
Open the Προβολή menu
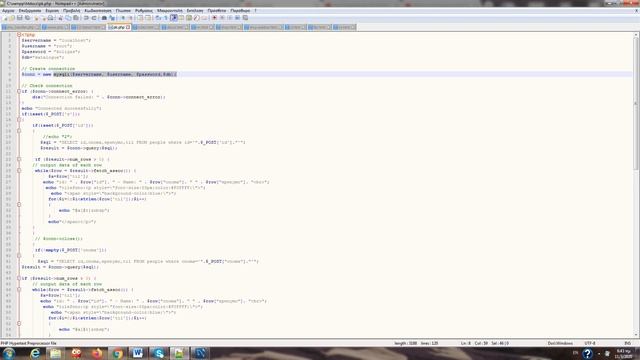pyautogui.click(x=71, y=11)
